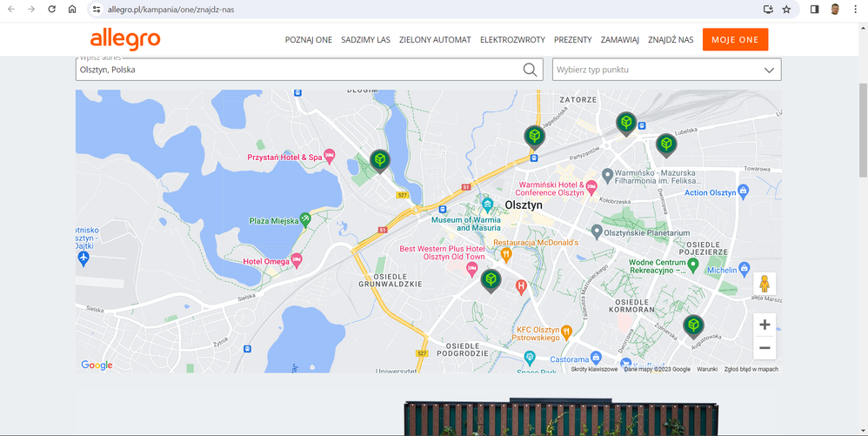This screenshot has width=868, height=436.
Task: Click Skróty klawiszowe on map
Action: click(594, 369)
